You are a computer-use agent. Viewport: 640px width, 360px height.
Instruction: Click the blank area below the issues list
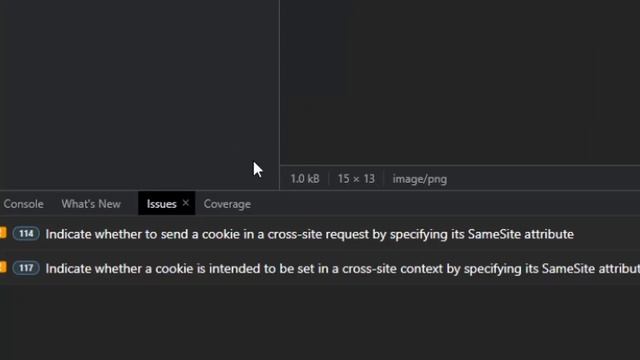[320, 322]
